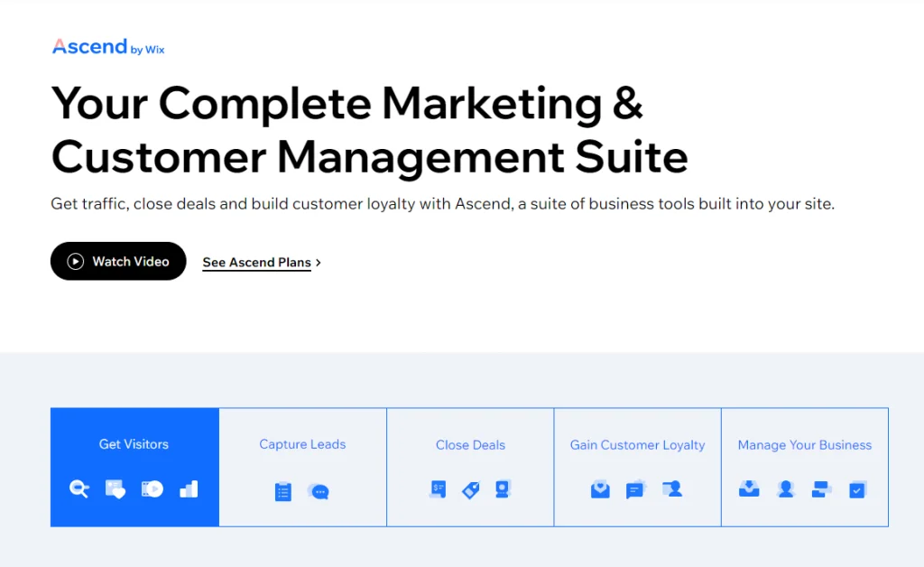Screen dimensions: 924x567
Task: Click the clipboard forms icon
Action: pos(283,492)
